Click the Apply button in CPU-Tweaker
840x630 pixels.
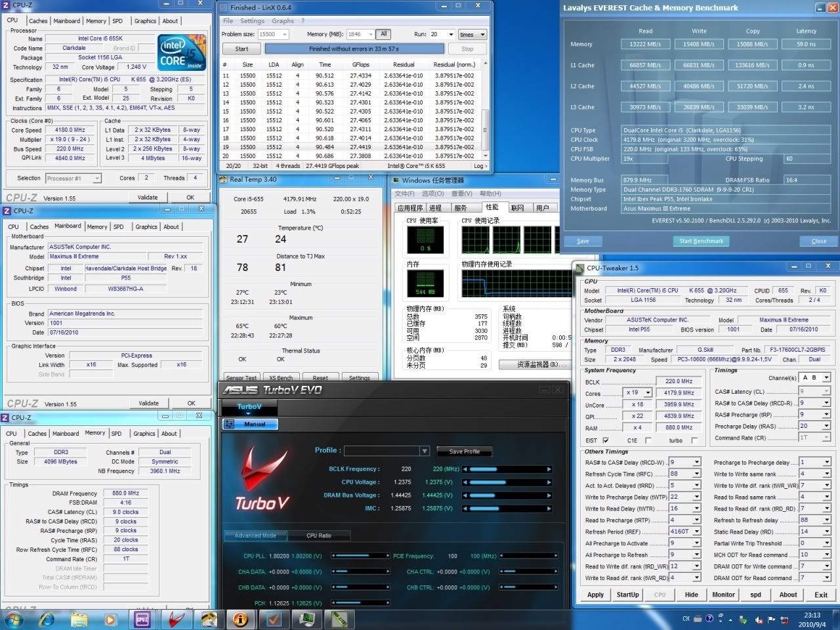[x=595, y=595]
